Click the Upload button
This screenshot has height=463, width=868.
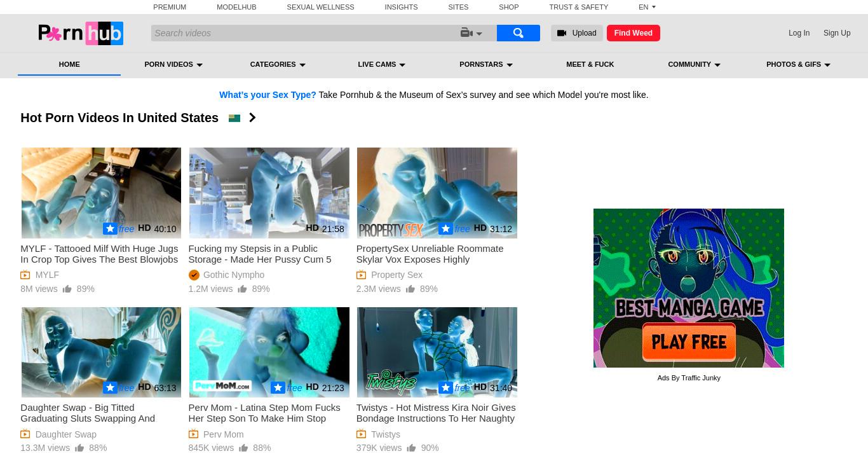pos(576,33)
